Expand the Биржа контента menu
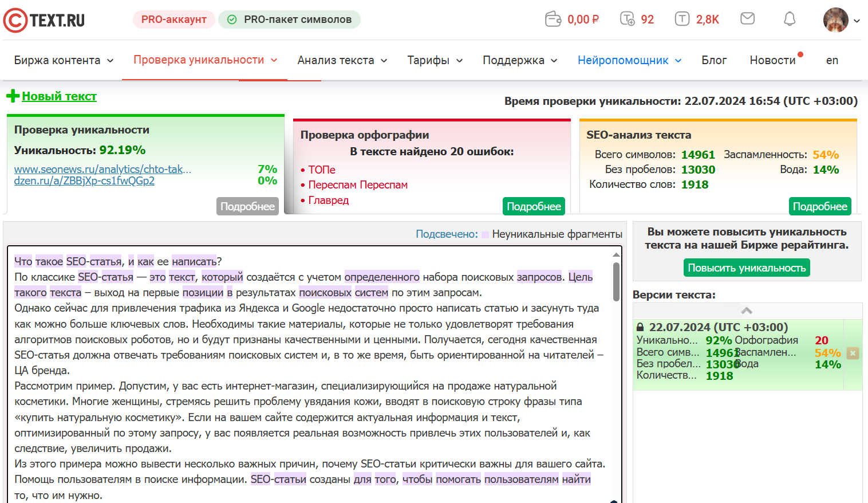Screen dimensions: 868x503 tap(64, 60)
